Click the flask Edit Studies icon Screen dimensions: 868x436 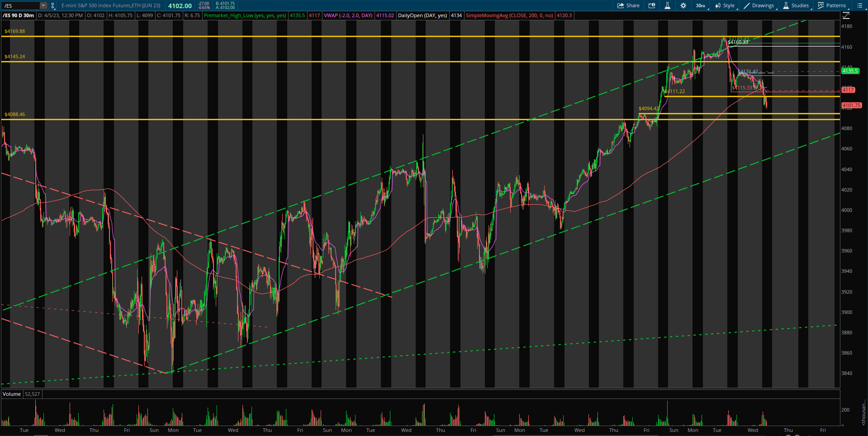(x=667, y=5)
